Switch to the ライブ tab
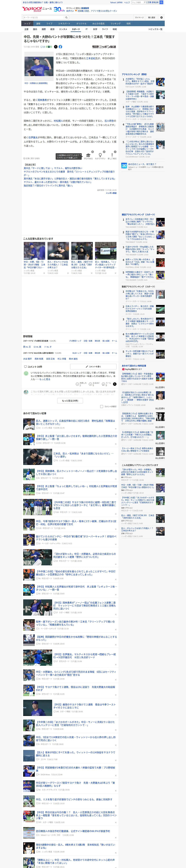The width and height of the screenshot is (186, 868). (49, 24)
